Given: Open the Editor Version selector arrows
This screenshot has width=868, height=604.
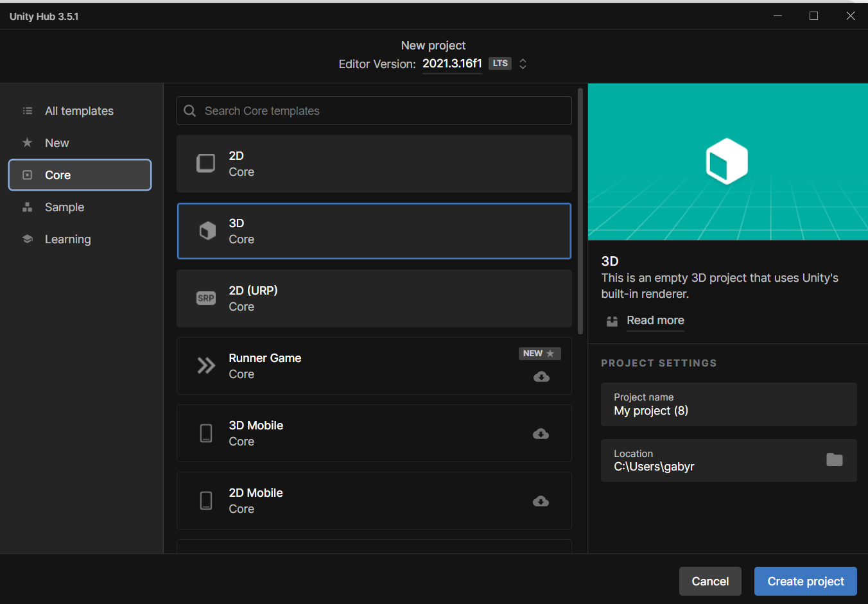Looking at the screenshot, I should click(x=523, y=64).
